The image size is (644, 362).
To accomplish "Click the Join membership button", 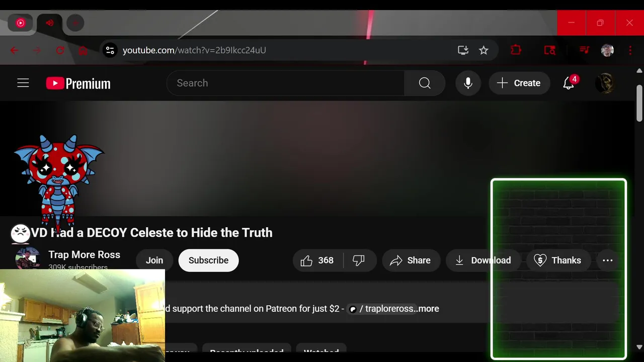I will (154, 260).
